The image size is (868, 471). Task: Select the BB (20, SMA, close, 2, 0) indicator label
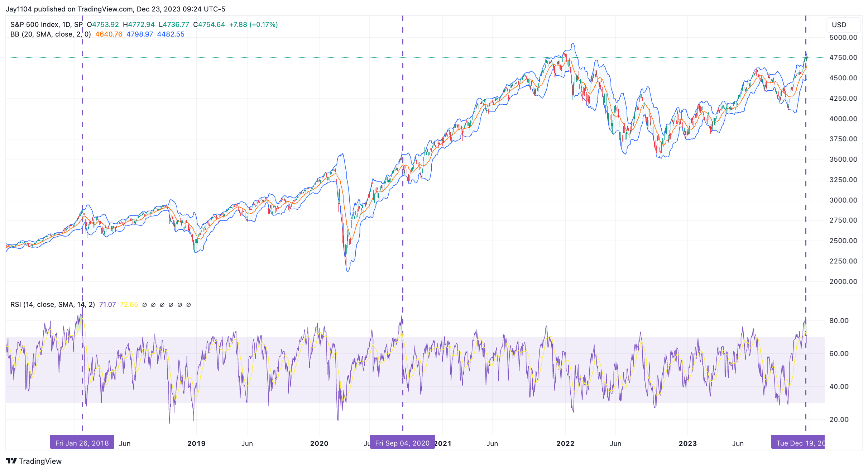click(x=51, y=34)
